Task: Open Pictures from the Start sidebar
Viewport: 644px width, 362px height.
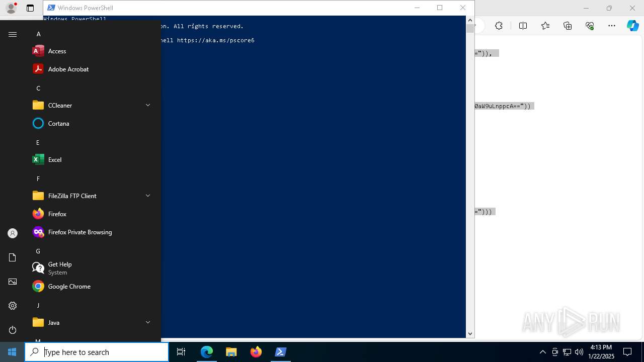Action: pyautogui.click(x=13, y=282)
